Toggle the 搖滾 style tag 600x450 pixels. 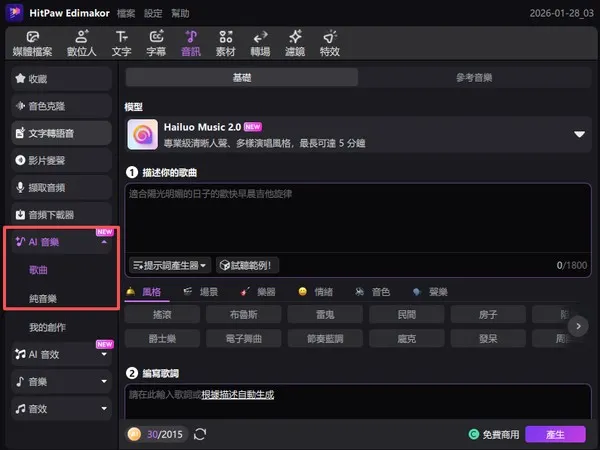[x=162, y=315]
